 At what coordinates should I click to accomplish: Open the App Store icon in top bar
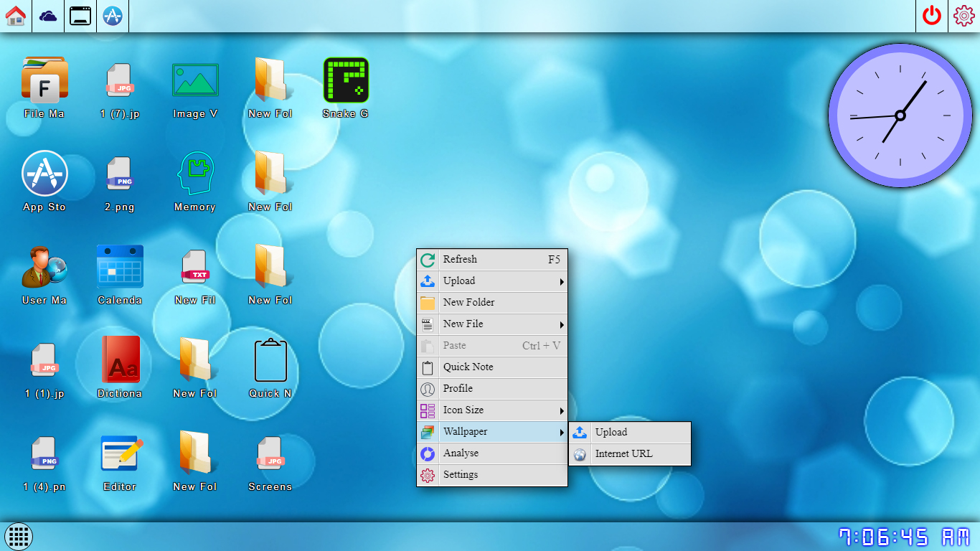click(113, 16)
